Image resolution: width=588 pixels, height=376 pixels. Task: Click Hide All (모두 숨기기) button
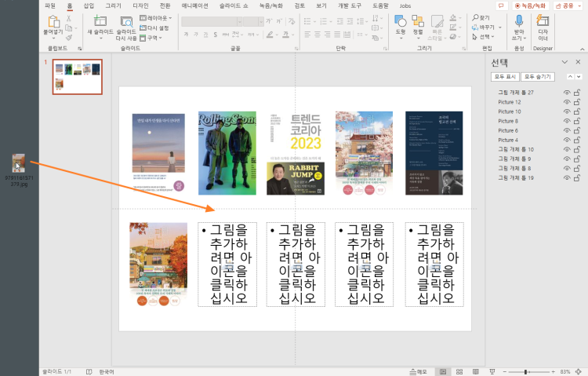pyautogui.click(x=537, y=77)
